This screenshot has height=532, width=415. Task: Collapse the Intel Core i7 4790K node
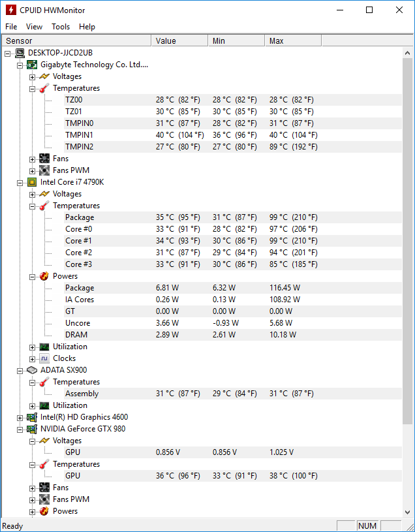click(20, 183)
